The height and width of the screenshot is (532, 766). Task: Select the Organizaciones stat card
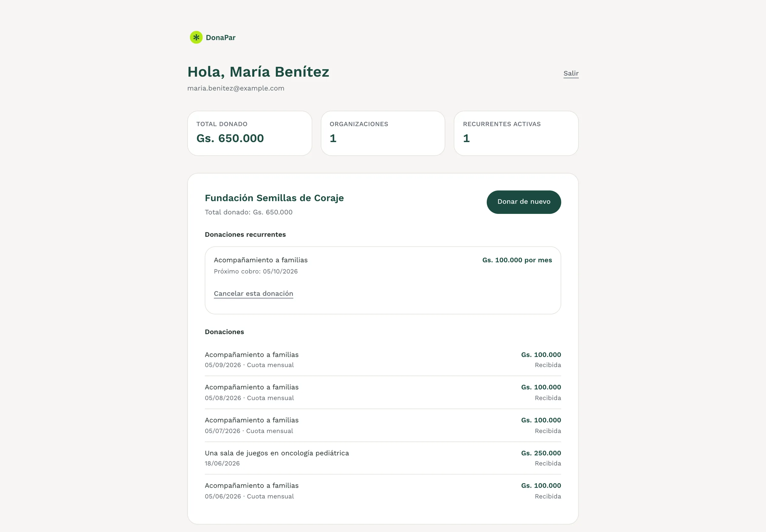pos(383,133)
